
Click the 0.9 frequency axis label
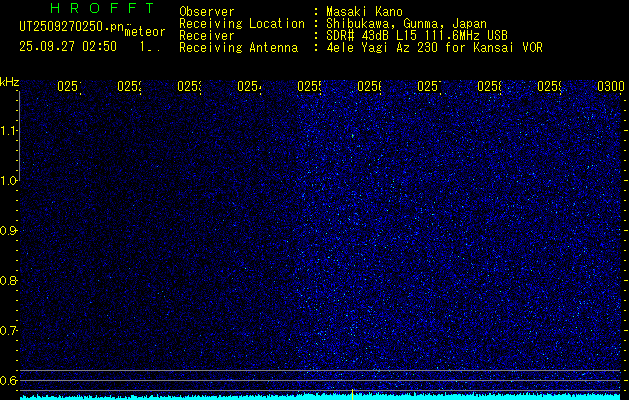[9, 231]
